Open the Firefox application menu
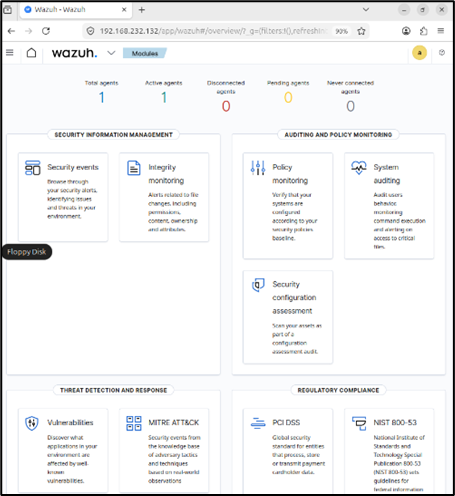The image size is (455, 496). pyautogui.click(x=441, y=31)
